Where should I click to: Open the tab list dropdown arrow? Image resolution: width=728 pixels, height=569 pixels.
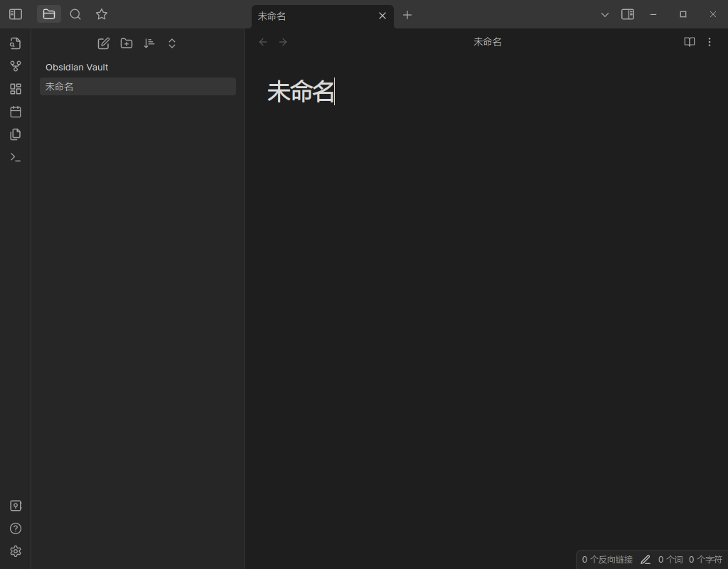[x=605, y=14]
